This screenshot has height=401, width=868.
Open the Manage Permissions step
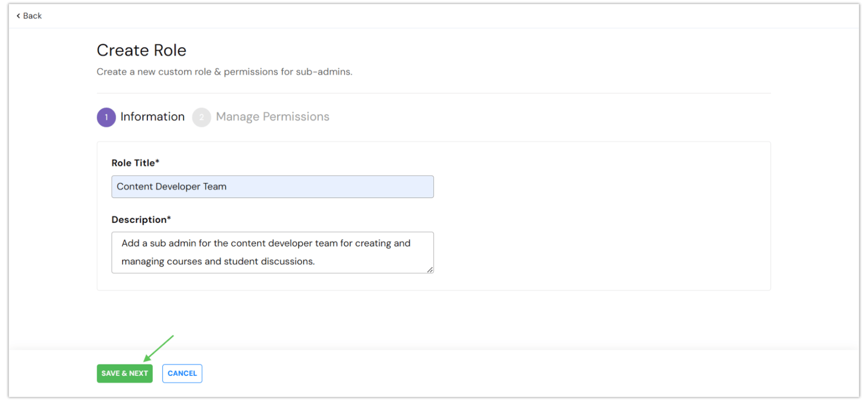(x=272, y=117)
